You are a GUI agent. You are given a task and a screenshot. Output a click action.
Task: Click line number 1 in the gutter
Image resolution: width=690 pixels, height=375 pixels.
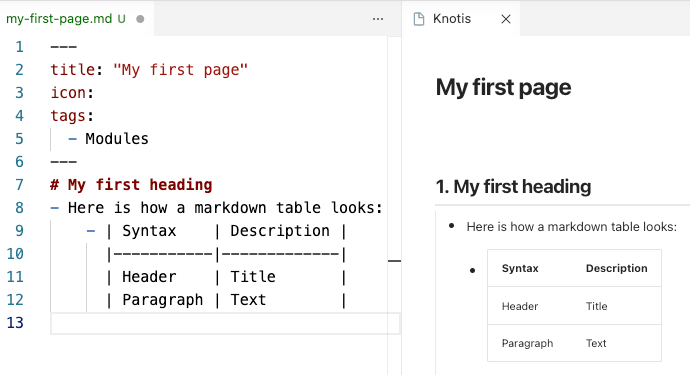pyautogui.click(x=19, y=47)
